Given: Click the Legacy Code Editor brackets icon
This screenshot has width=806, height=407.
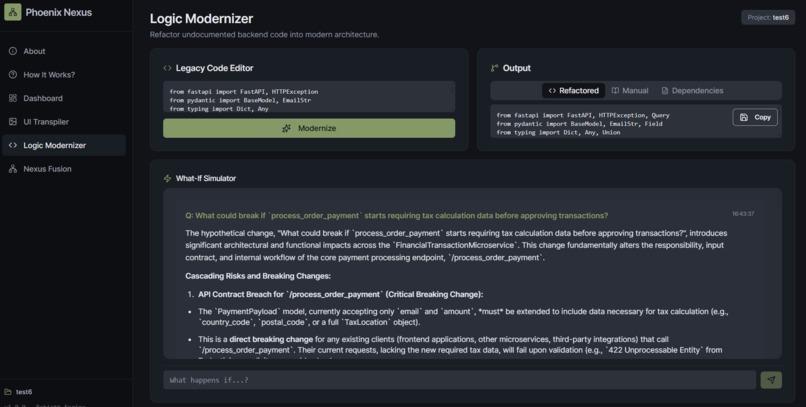Looking at the screenshot, I should coord(167,68).
